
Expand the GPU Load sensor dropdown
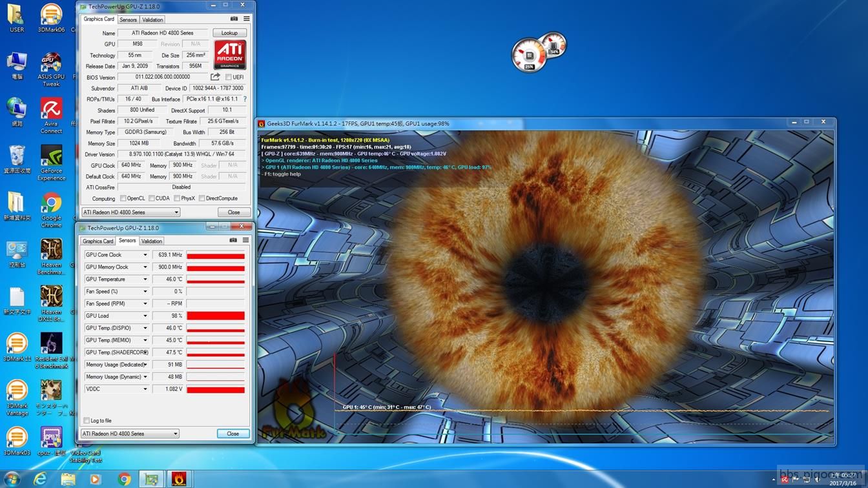pos(145,316)
